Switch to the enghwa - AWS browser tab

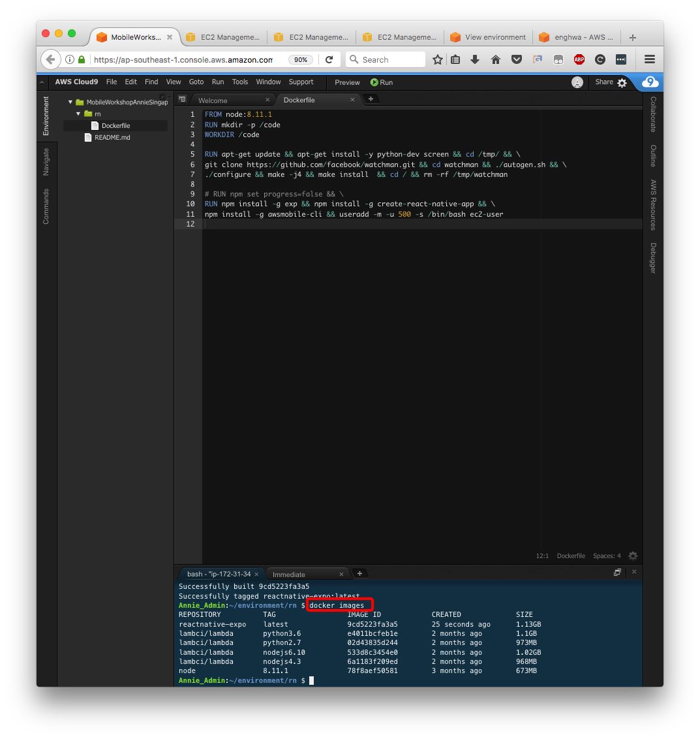[x=576, y=37]
